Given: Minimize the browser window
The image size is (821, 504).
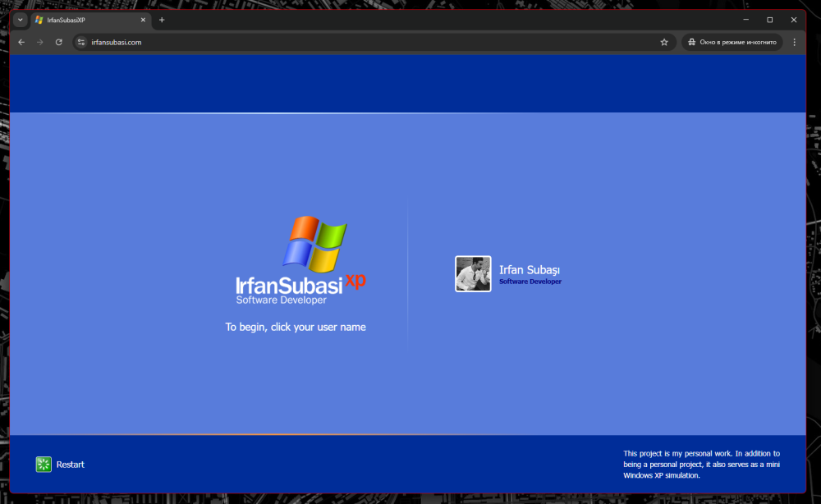Looking at the screenshot, I should 745,20.
